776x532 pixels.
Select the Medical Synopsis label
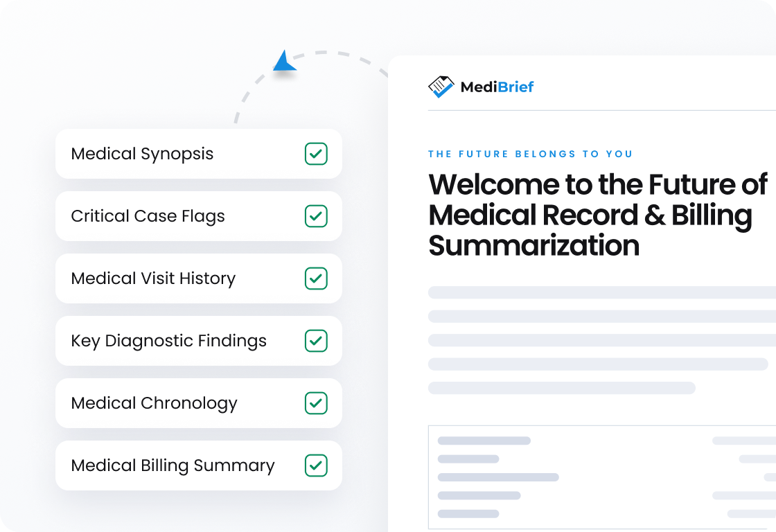142,154
